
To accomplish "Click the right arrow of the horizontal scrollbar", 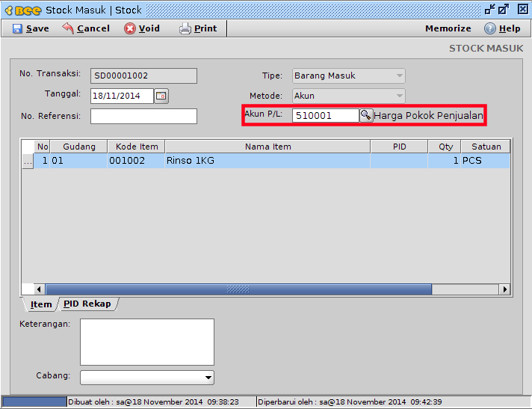I will click(x=505, y=289).
